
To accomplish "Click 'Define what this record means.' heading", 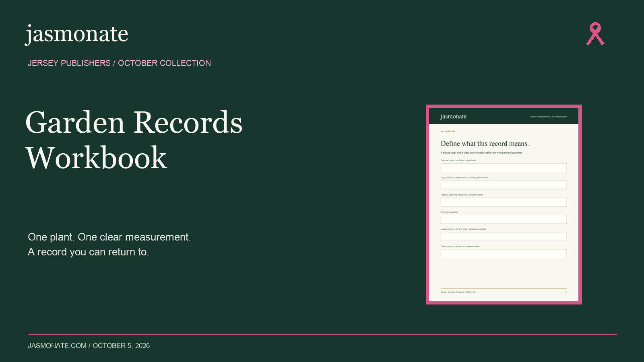I will (485, 144).
